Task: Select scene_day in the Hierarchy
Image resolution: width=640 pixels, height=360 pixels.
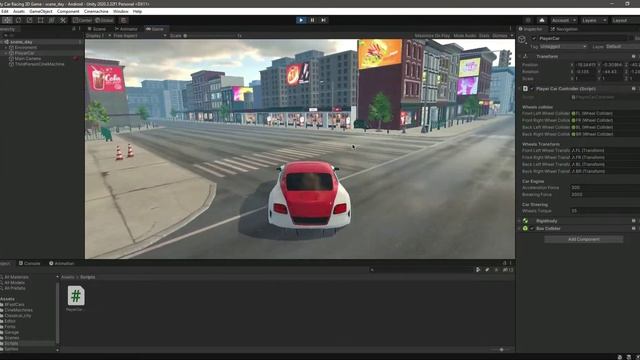Action: [21, 42]
